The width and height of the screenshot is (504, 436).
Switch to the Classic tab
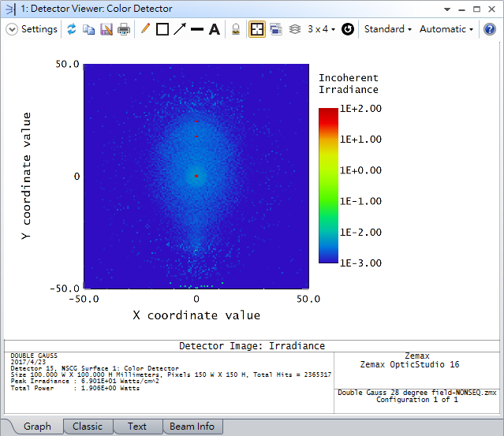[88, 427]
